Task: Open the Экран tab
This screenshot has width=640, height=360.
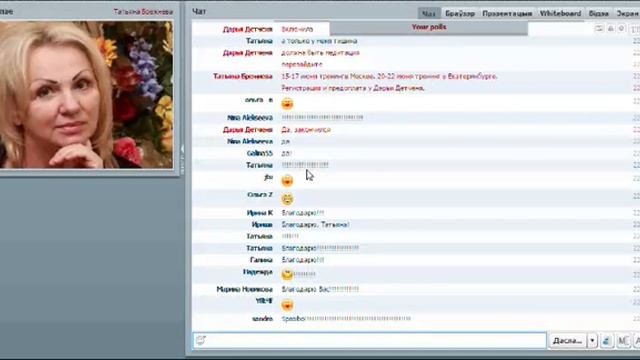Action: pos(627,13)
